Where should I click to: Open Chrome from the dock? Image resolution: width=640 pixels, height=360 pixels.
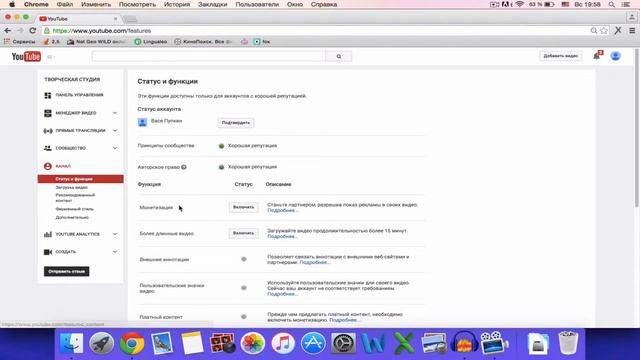[x=132, y=343]
